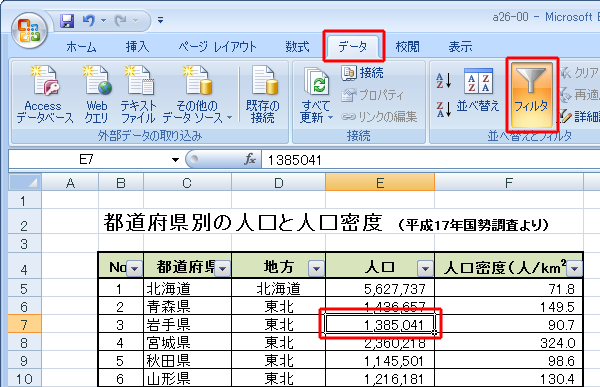Open the Customize Quick Access Toolbar dropdown
The width and height of the screenshot is (600, 387).
[x=160, y=20]
